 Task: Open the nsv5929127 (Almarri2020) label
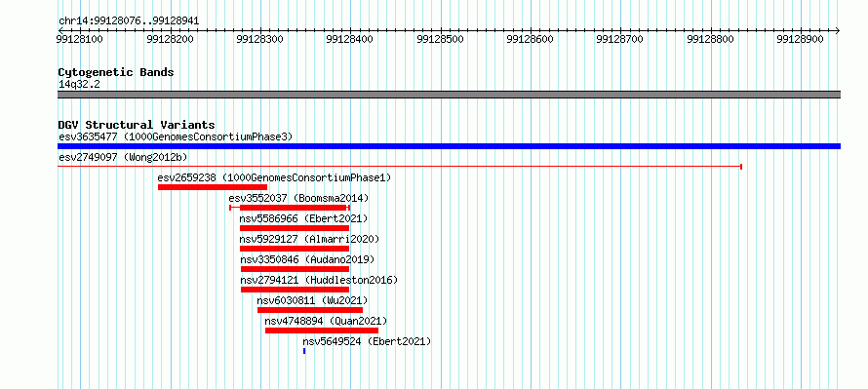coord(309,239)
